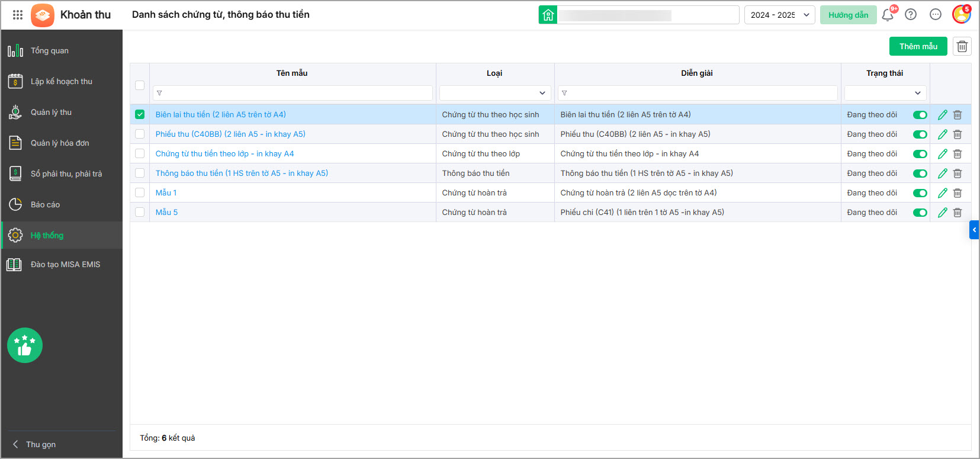Open the app grid launcher icon
Screen dimensions: 980x459
tap(18, 15)
